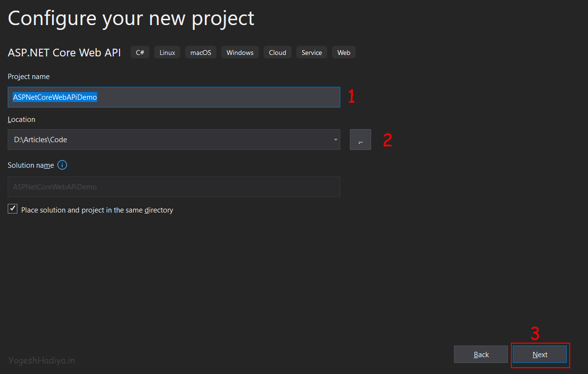The width and height of the screenshot is (588, 374).
Task: Open the D:\Articles\Code location combo box
Action: click(174, 140)
